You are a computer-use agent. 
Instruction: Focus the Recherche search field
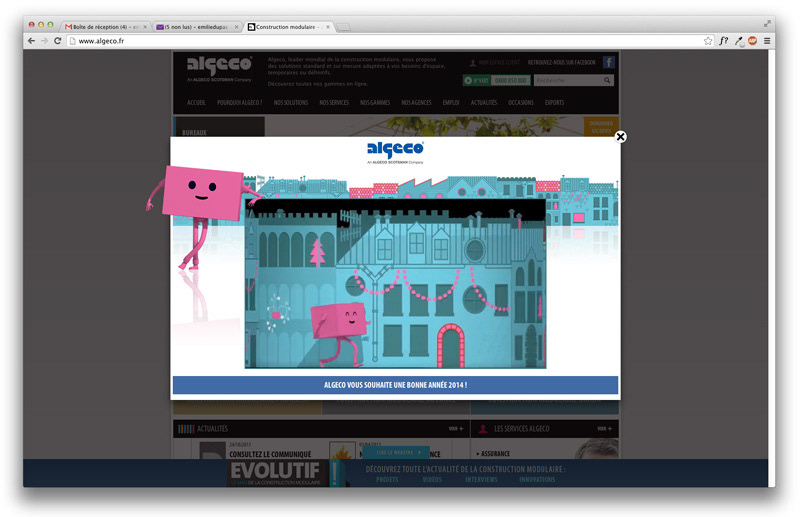568,80
